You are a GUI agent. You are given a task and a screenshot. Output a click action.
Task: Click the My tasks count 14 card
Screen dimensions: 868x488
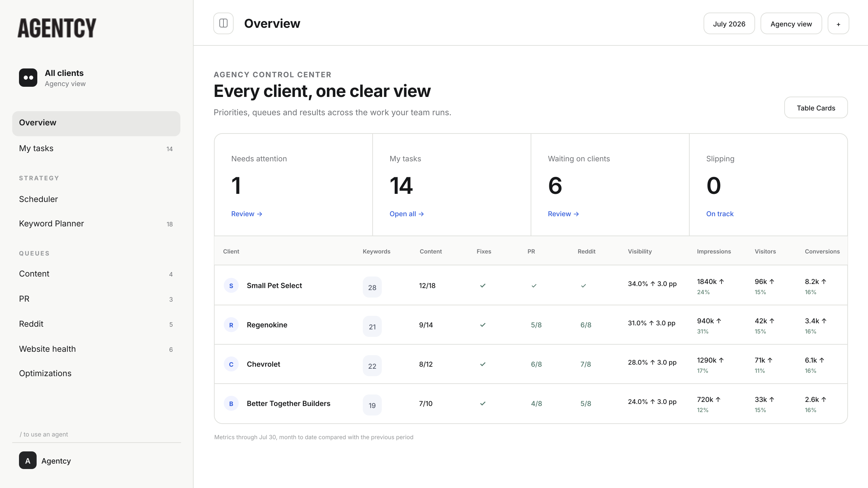point(452,185)
